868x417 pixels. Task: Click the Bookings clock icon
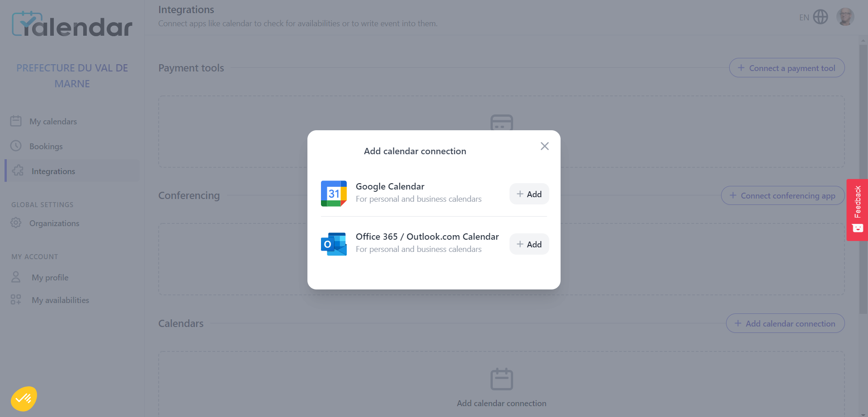coord(16,146)
